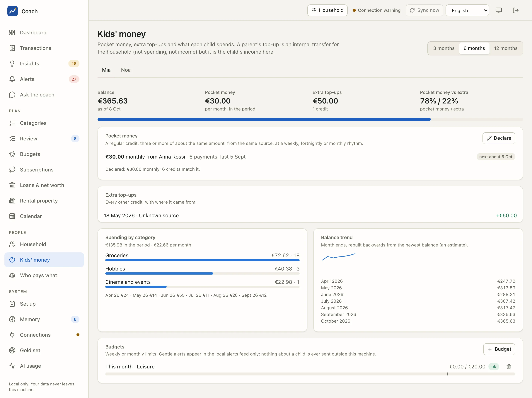The width and height of the screenshot is (532, 398).
Task: Click the Declare pocket money button
Action: pos(499,138)
